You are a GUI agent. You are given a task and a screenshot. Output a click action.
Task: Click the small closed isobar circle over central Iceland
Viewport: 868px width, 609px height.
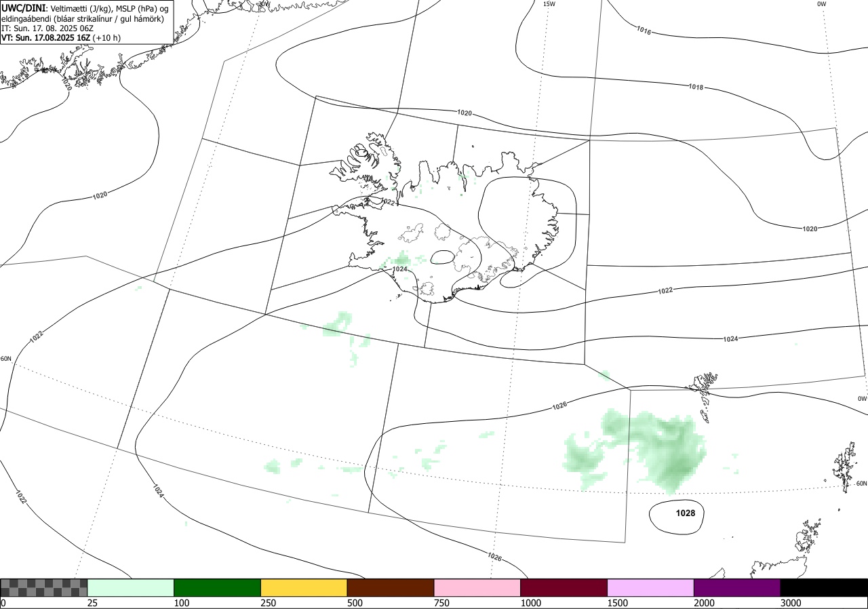(x=442, y=257)
